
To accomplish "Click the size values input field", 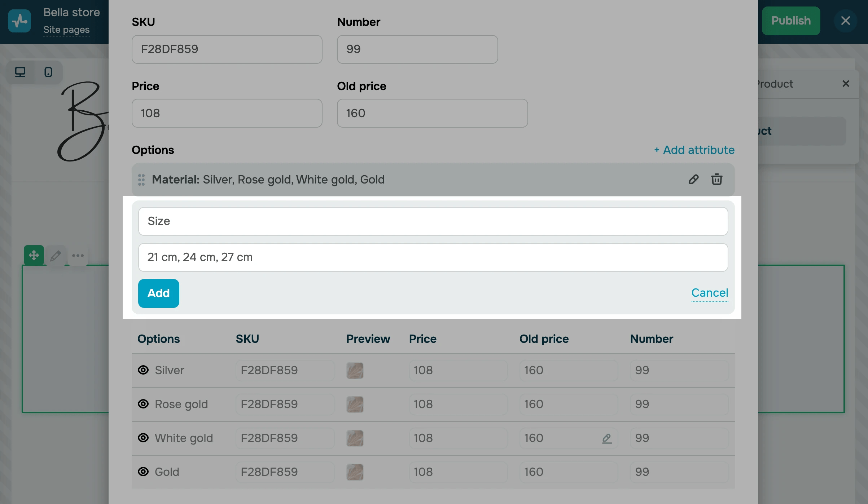I will pyautogui.click(x=433, y=257).
